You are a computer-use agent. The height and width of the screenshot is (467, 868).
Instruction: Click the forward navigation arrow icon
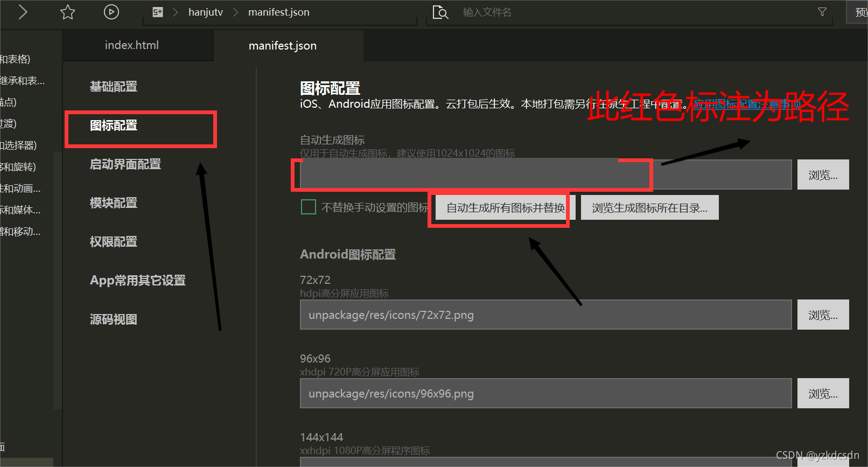[23, 12]
